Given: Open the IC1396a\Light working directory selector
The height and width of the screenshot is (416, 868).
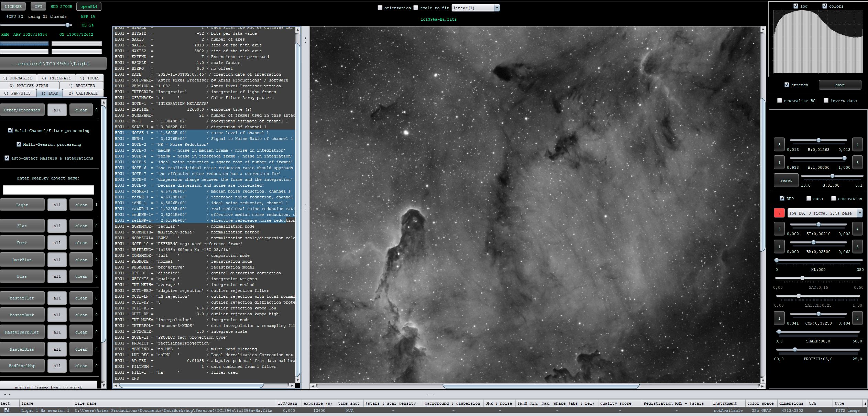Looking at the screenshot, I should (x=53, y=64).
